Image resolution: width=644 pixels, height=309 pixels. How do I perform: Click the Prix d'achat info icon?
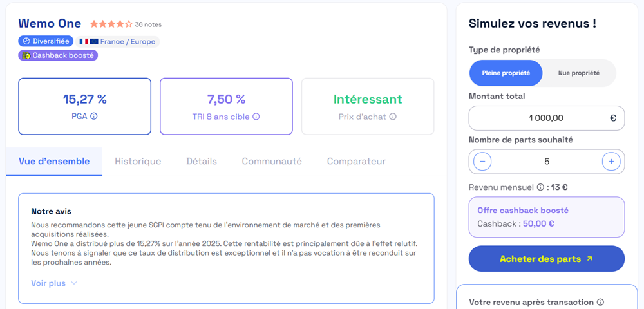pos(393,117)
